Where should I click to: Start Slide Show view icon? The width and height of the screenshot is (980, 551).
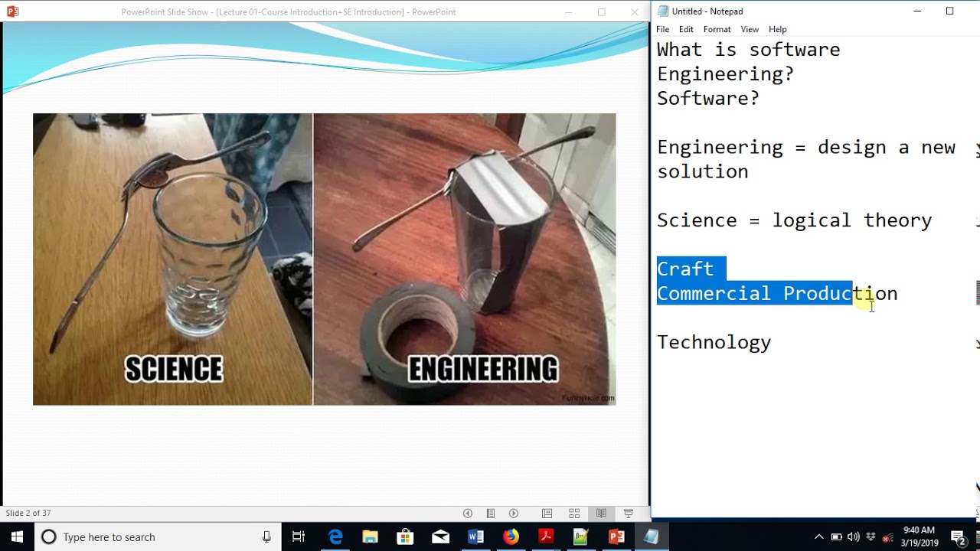tap(629, 514)
